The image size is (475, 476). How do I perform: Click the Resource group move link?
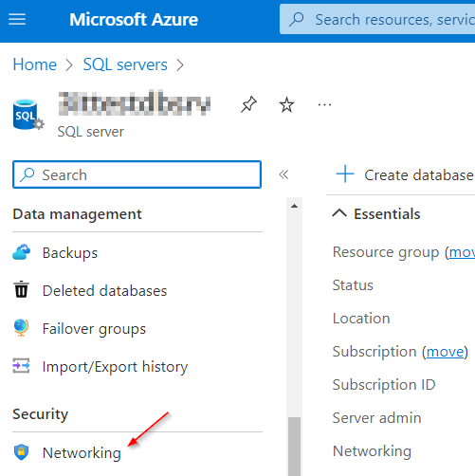[462, 252]
